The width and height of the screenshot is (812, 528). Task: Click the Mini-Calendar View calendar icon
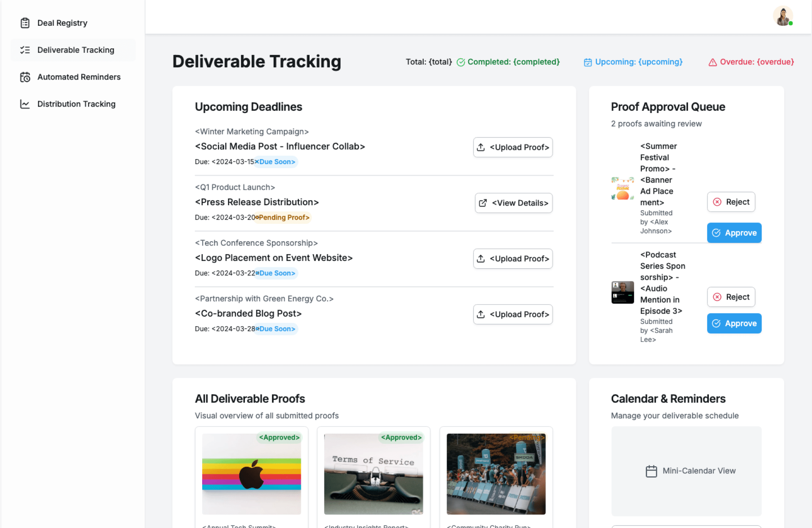point(651,471)
